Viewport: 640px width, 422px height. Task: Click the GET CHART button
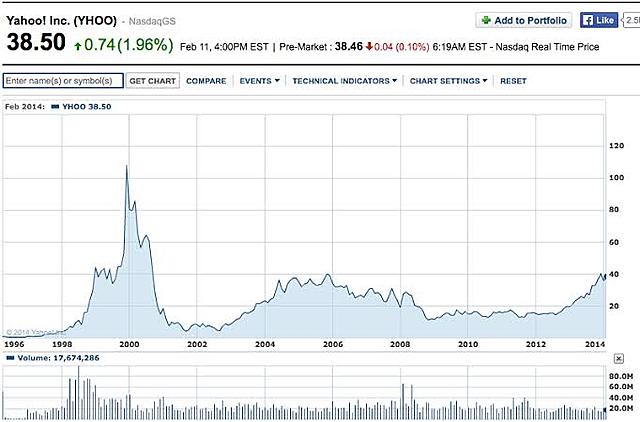153,81
